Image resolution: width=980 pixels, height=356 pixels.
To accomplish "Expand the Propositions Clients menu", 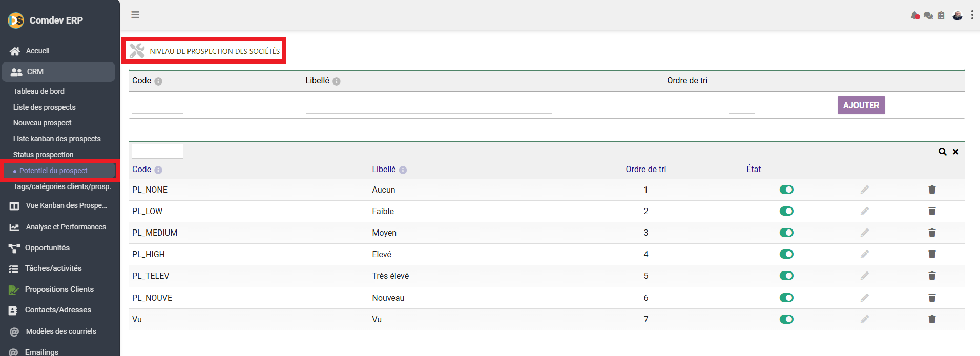I will [x=58, y=289].
